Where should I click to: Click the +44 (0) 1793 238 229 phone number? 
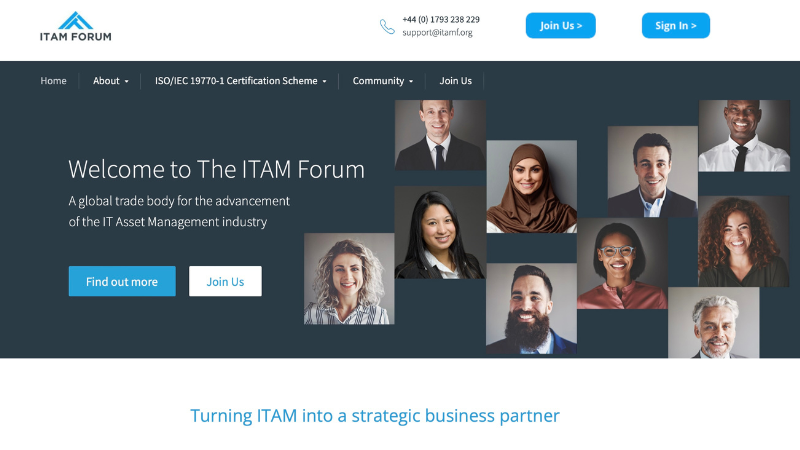click(441, 19)
